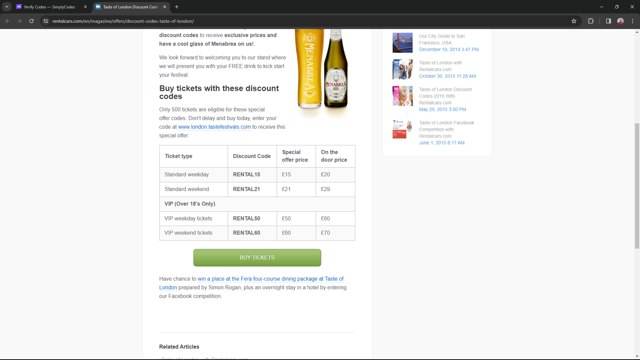This screenshot has width=640, height=360.
Task: Click the browser forward arrow
Action: pyautogui.click(x=19, y=21)
